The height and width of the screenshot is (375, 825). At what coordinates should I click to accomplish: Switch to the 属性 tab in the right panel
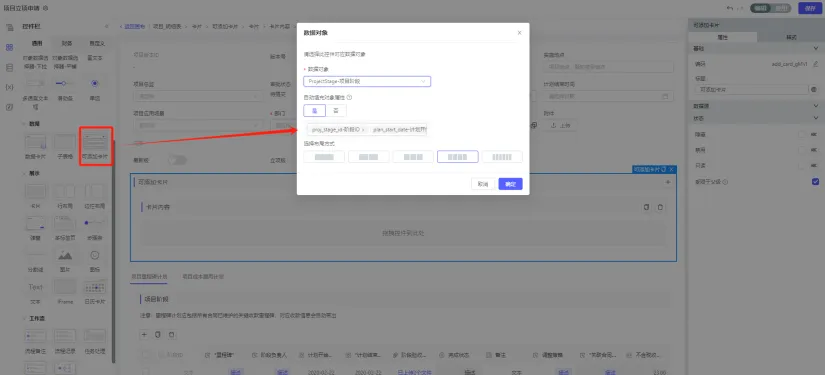tap(722, 37)
